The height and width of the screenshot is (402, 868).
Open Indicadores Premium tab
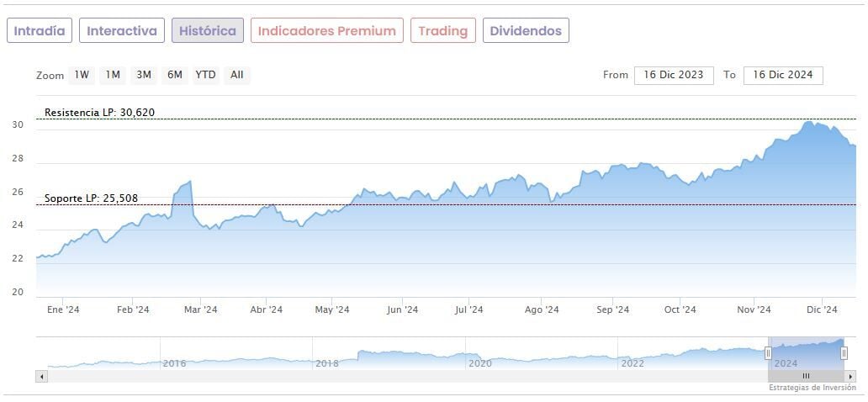326,31
